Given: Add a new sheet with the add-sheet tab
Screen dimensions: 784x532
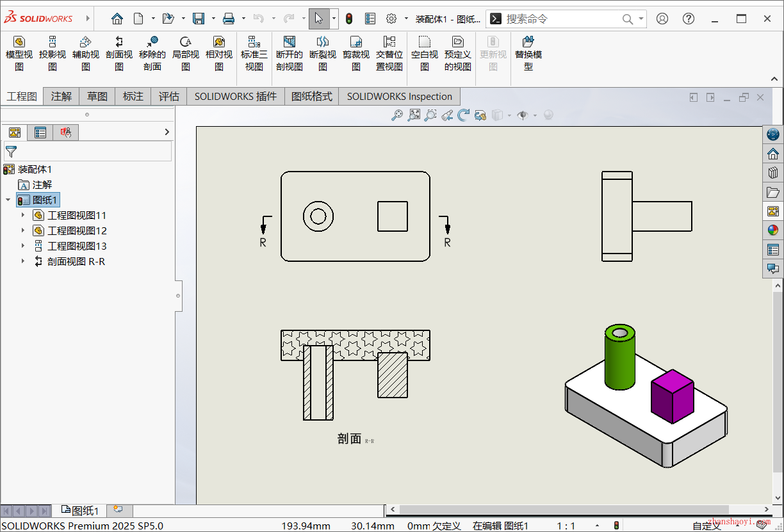Looking at the screenshot, I should click(x=118, y=510).
